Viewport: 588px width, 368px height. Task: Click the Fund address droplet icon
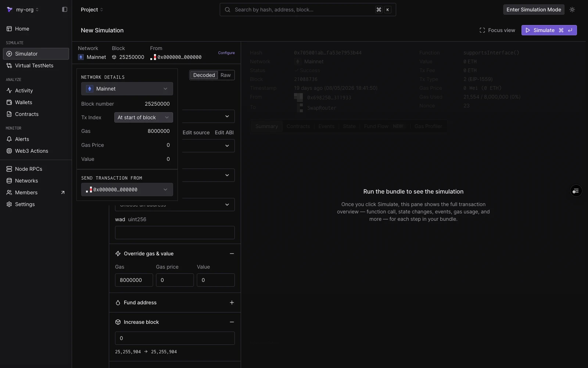118,302
